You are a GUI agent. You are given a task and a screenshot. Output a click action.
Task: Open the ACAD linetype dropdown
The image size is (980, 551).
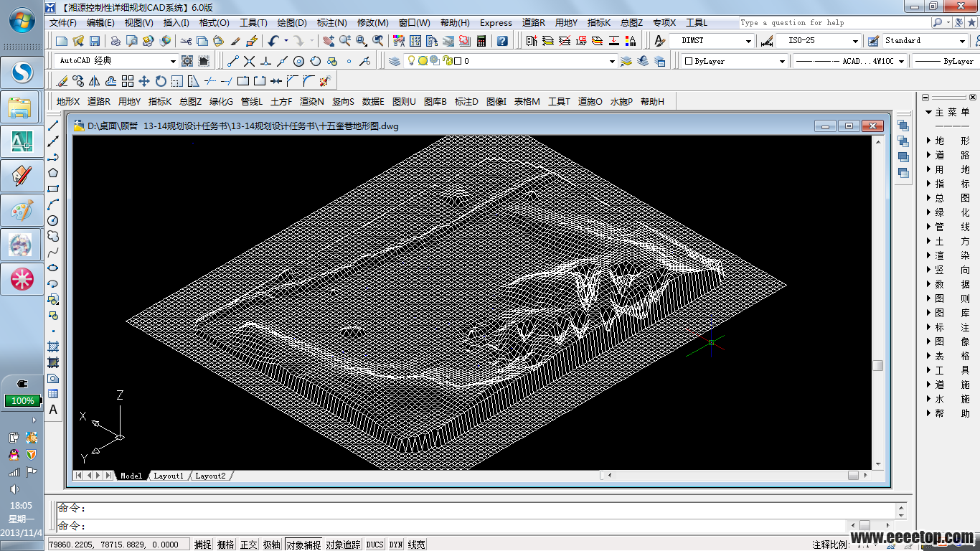point(903,61)
